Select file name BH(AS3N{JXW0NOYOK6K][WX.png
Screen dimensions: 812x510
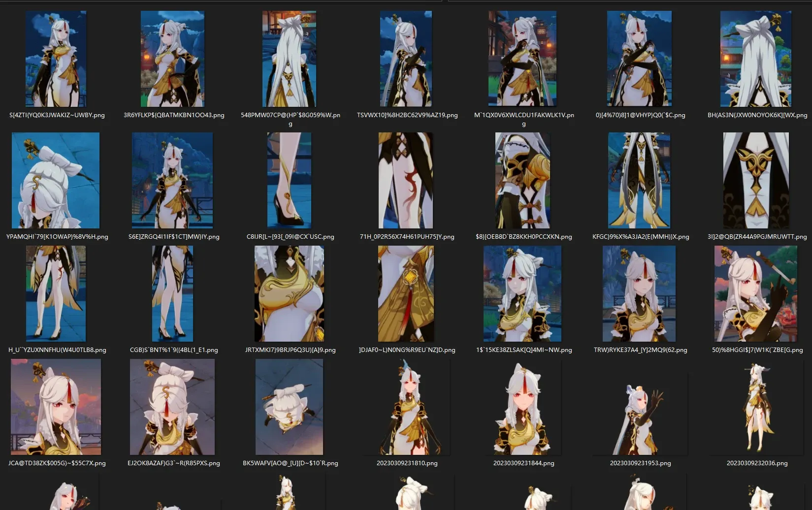click(x=757, y=115)
